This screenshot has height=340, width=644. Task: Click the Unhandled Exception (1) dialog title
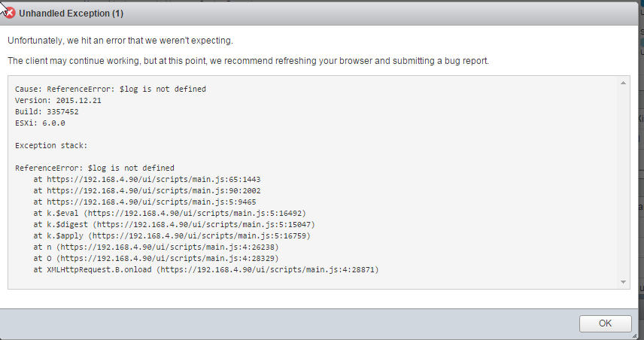coord(72,14)
